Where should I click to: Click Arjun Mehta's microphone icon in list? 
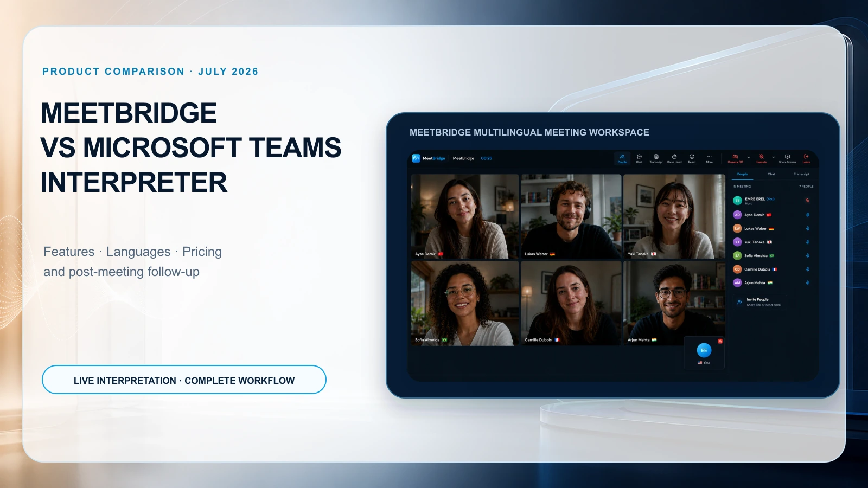pyautogui.click(x=807, y=282)
